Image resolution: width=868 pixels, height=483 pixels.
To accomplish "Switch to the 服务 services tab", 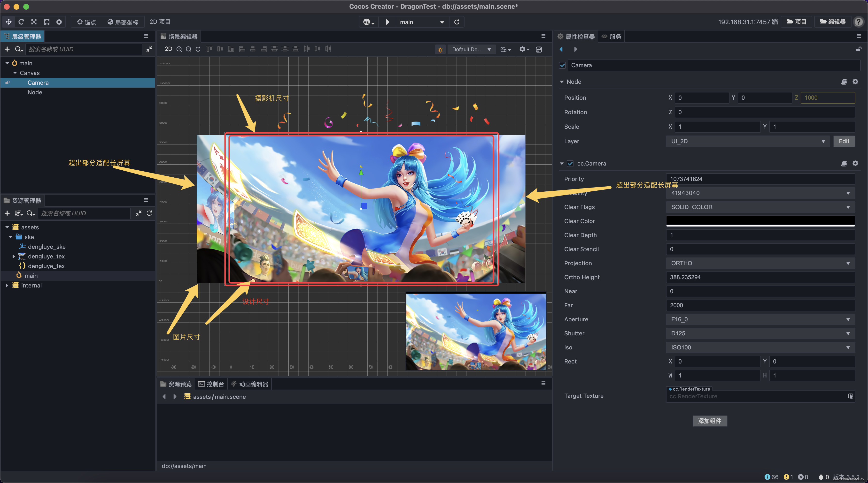I will 612,36.
